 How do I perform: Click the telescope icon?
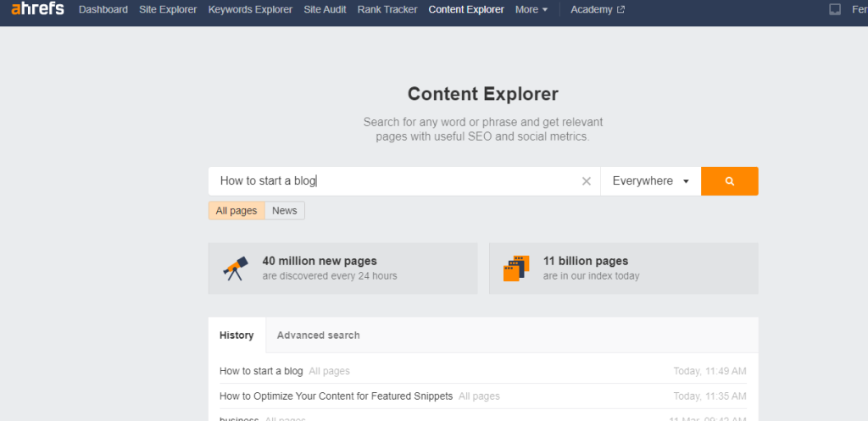click(x=236, y=268)
